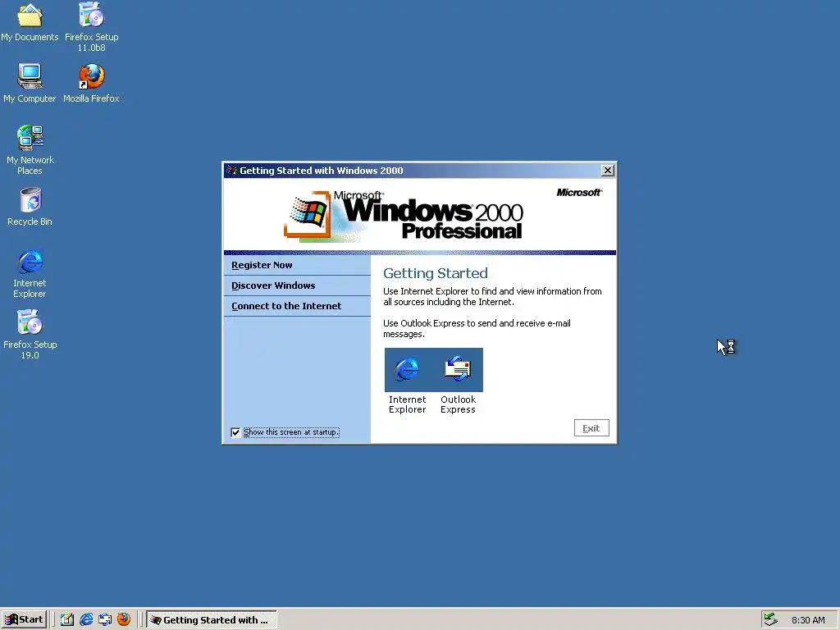Click the Getting Started heading text
Screen dimensions: 840x630
[x=436, y=273]
